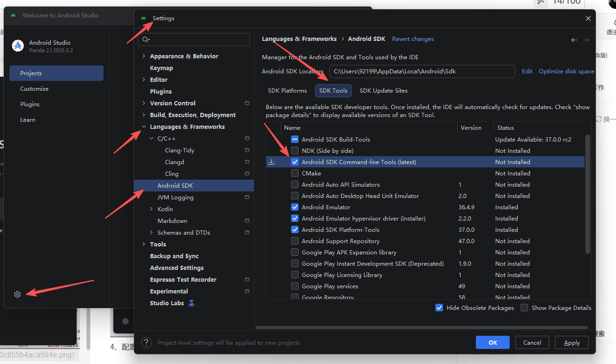The image size is (616, 364).
Task: Switch to the SDK Platforms tab
Action: pyautogui.click(x=287, y=91)
